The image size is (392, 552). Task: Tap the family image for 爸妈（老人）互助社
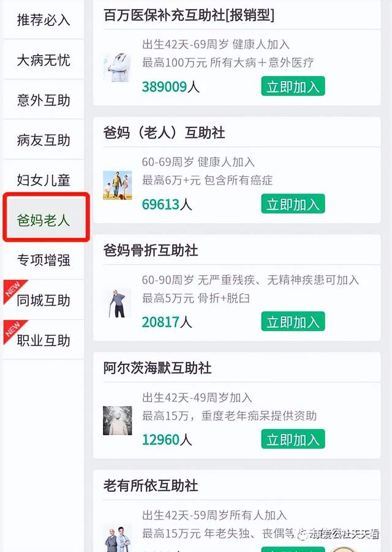[x=117, y=185]
